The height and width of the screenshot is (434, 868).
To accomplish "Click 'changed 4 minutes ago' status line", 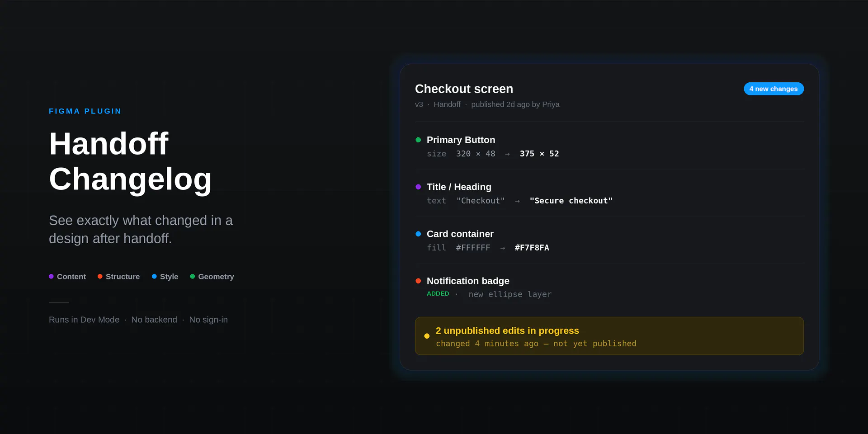I will 536,344.
